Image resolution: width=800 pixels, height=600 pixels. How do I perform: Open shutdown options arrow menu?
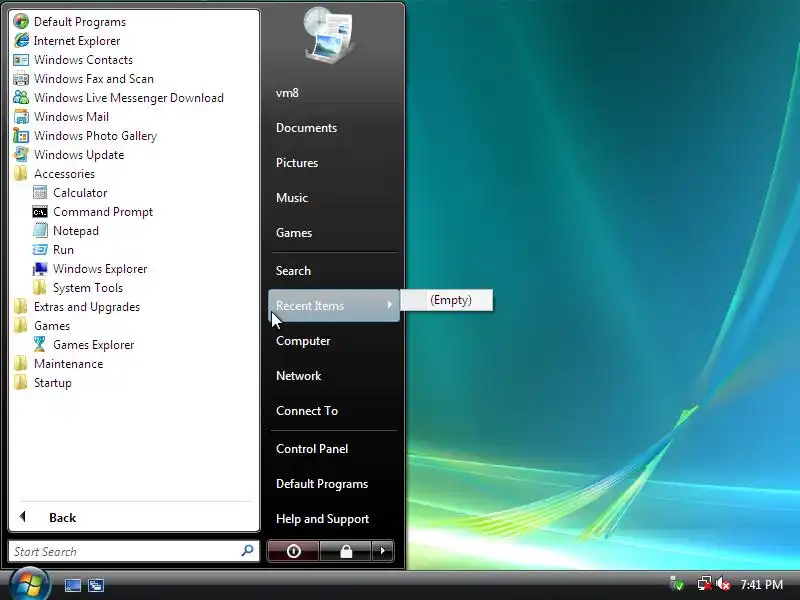[383, 551]
